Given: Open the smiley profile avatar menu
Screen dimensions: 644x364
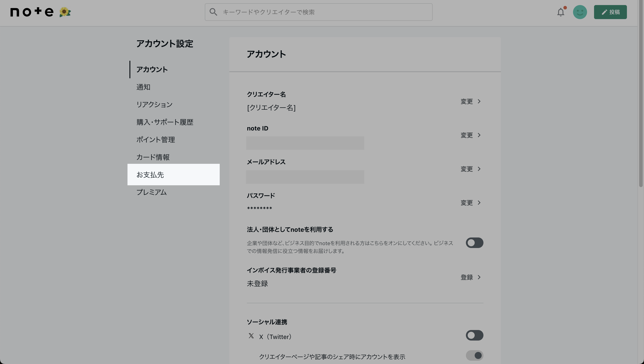Looking at the screenshot, I should [x=580, y=12].
